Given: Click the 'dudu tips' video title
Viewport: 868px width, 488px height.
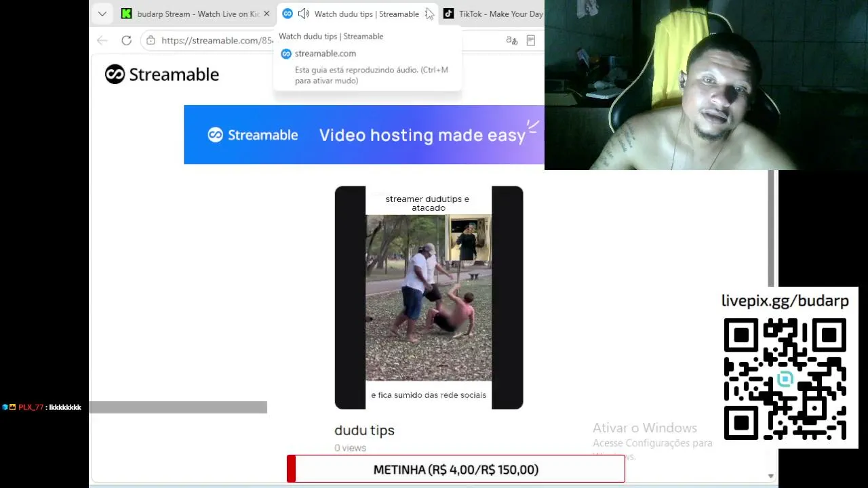Looking at the screenshot, I should (x=364, y=430).
